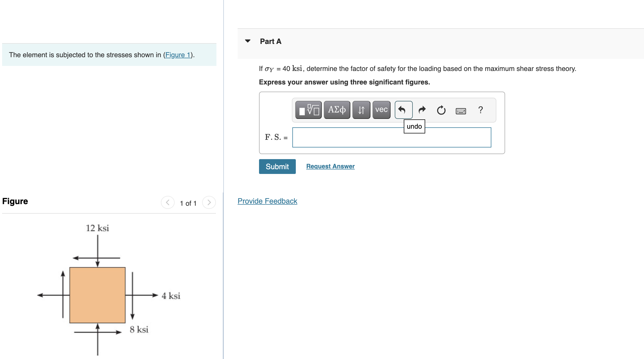The height and width of the screenshot is (359, 644).
Task: Click the previous figure chevron
Action: coord(167,203)
